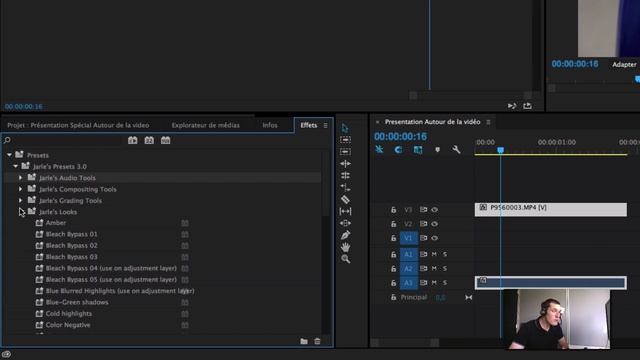Mute the A3 audio track

point(434,282)
